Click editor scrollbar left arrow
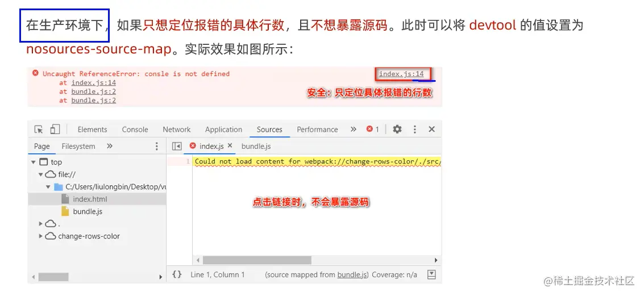Viewport: 644px width, 296px height. [198, 260]
